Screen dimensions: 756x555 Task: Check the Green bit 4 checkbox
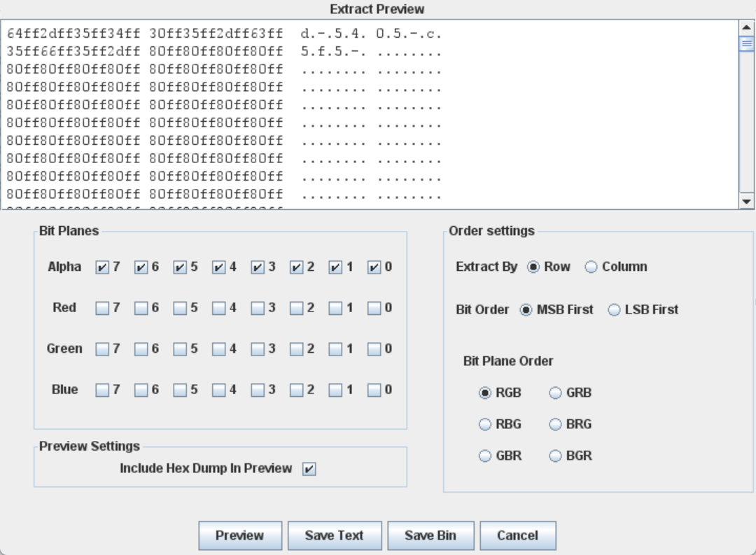point(219,349)
